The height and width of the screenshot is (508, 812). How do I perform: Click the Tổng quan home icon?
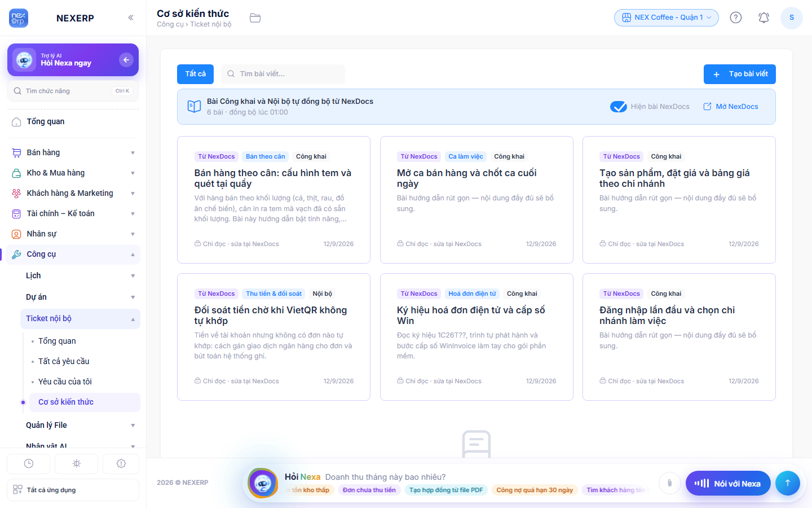(16, 122)
